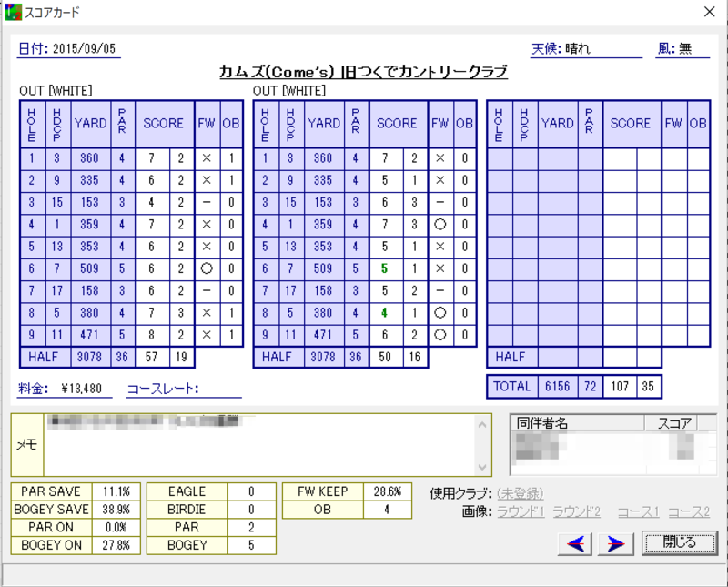The height and width of the screenshot is (587, 728).
Task: Click the 風 value 無
Action: click(x=685, y=49)
